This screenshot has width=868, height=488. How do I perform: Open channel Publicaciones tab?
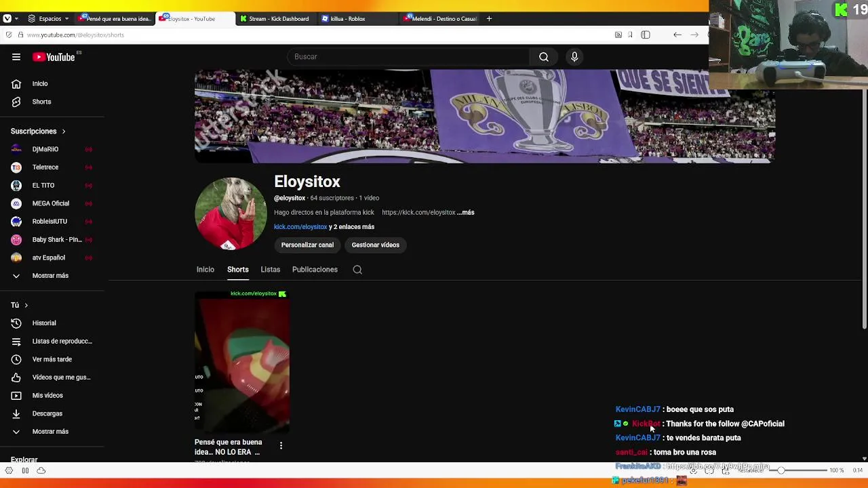pyautogui.click(x=315, y=270)
